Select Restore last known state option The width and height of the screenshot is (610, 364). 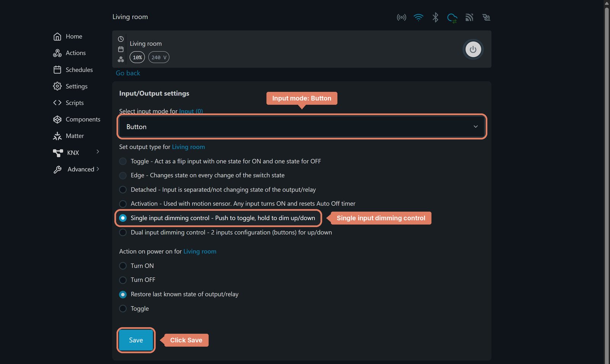(x=123, y=294)
